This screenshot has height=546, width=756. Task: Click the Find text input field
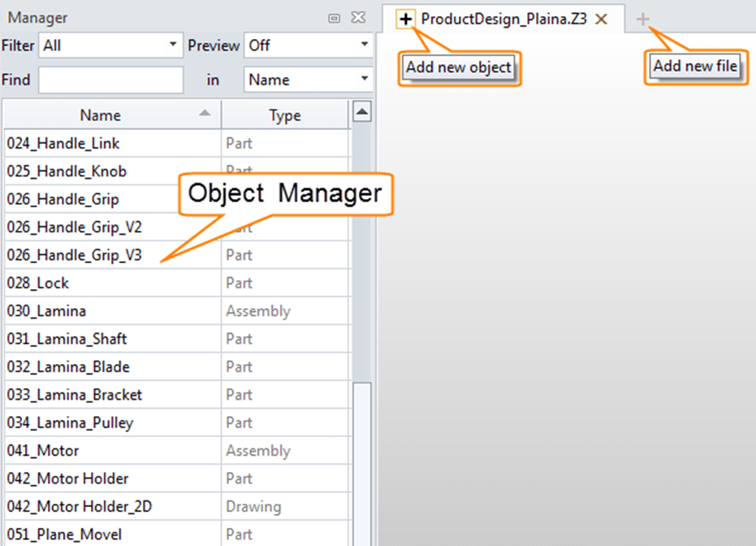[x=111, y=80]
